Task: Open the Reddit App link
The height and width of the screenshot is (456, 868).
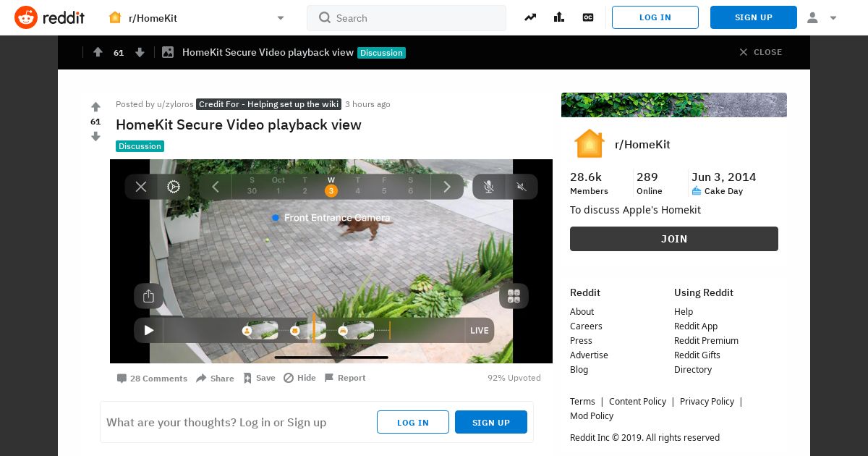Action: click(x=696, y=326)
